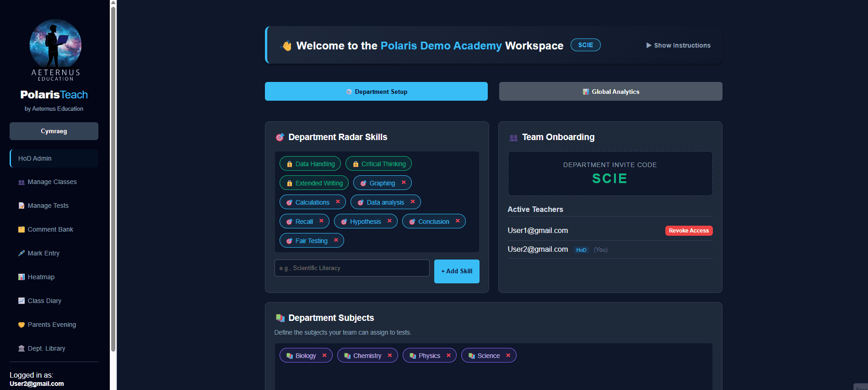Click the waving hand icon in header
The width and height of the screenshot is (868, 390).
[286, 46]
